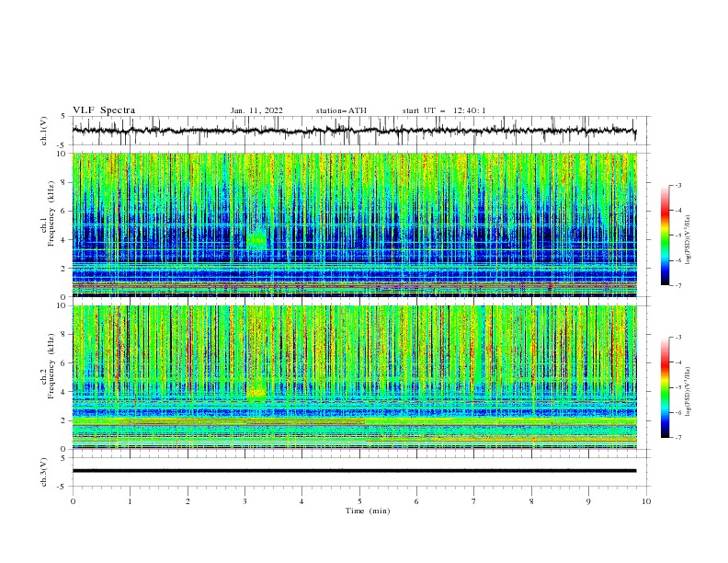Click the ch.1 PSD color bar
This screenshot has height=563, width=728.
click(x=665, y=236)
